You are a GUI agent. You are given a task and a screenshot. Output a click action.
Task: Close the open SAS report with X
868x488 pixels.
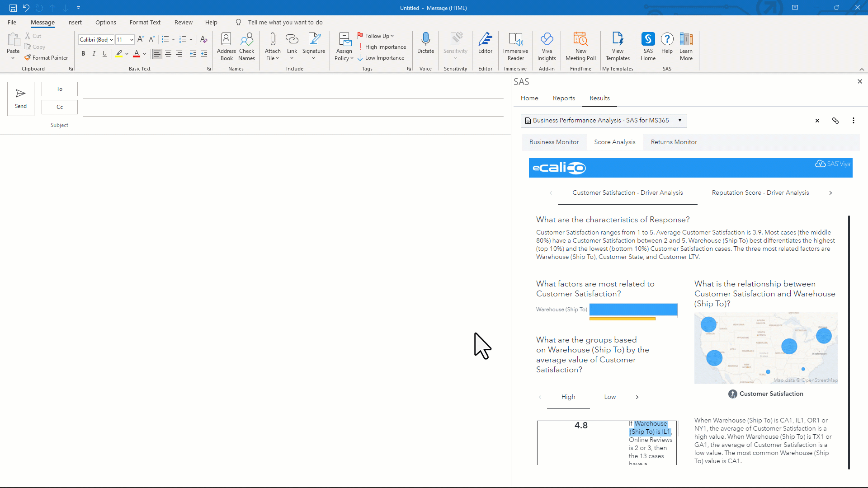pos(817,121)
